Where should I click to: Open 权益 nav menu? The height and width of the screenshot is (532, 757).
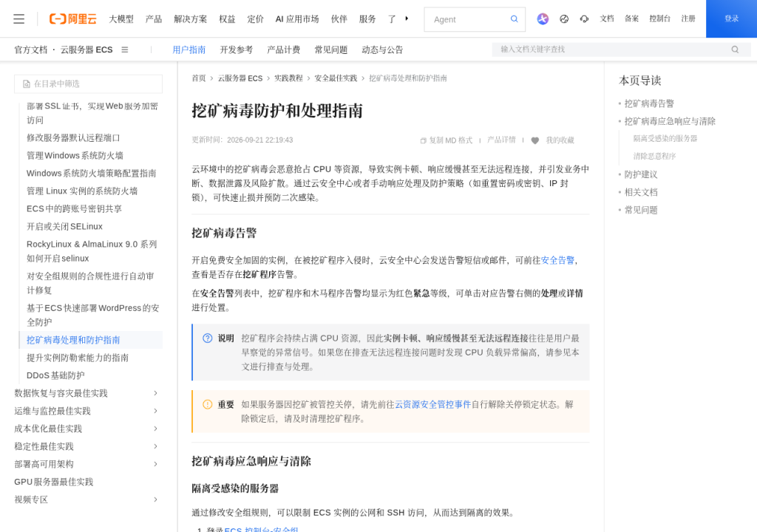click(x=227, y=18)
